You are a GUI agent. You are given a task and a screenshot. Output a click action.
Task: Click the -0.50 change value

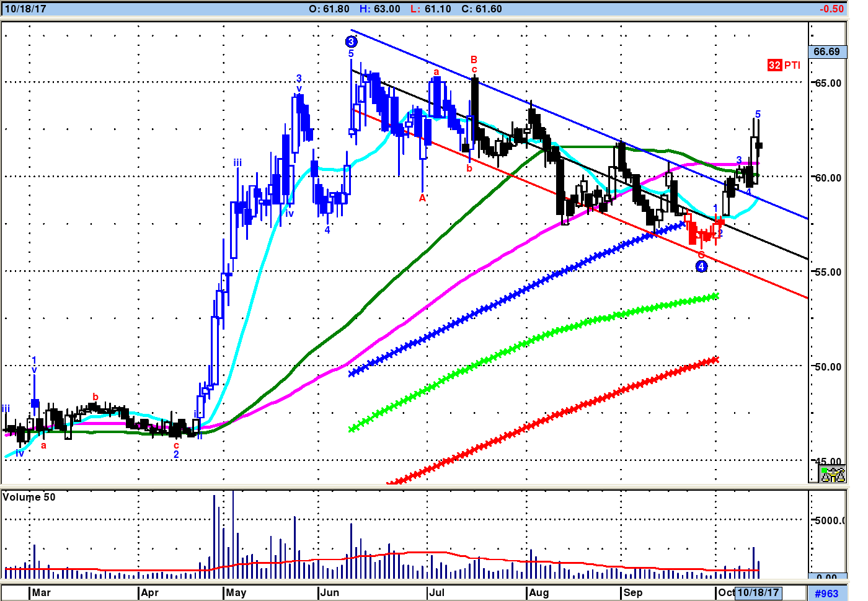(x=831, y=9)
